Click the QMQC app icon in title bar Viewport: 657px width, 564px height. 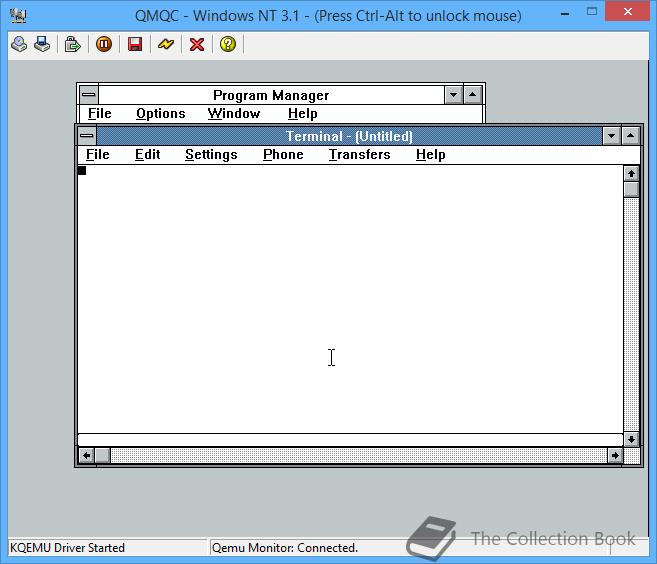tap(18, 16)
